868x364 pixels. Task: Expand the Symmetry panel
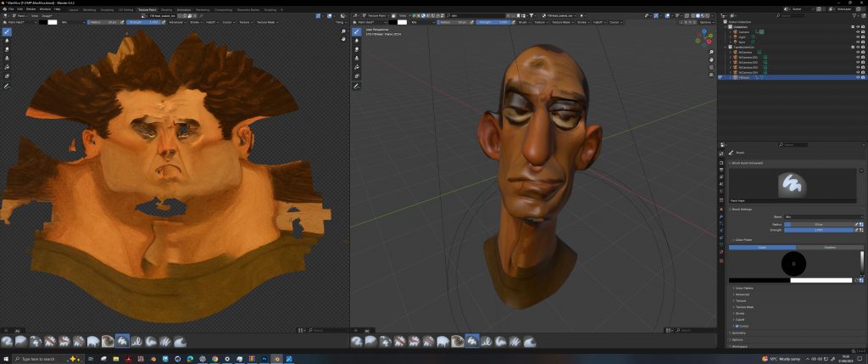pos(738,333)
